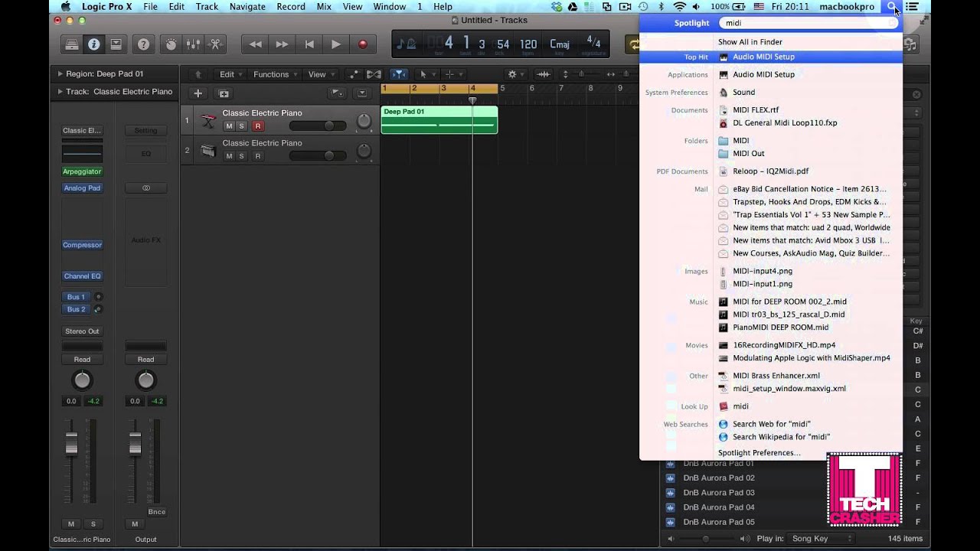
Task: Click the Rewind transport button
Action: 255,44
